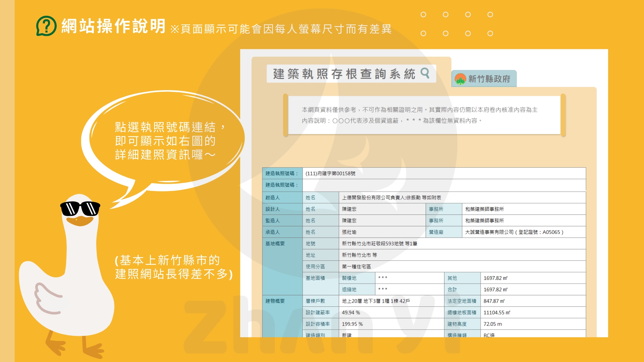Click the 設計容積率 label

318,324
